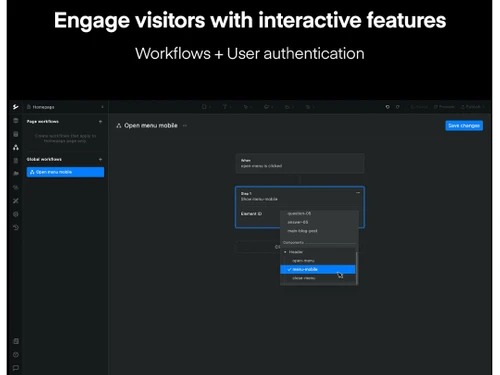Click the 'Page workflows' heading
500x375 pixels.
(x=43, y=122)
